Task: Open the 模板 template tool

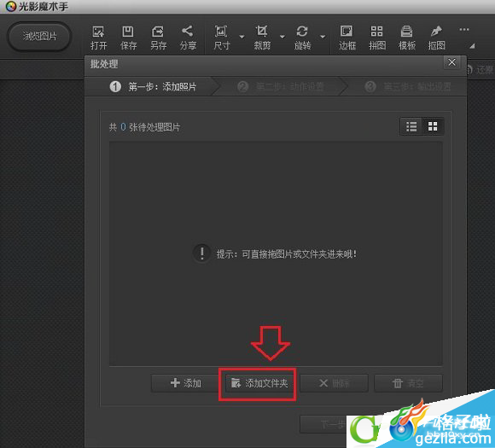Action: (x=406, y=38)
